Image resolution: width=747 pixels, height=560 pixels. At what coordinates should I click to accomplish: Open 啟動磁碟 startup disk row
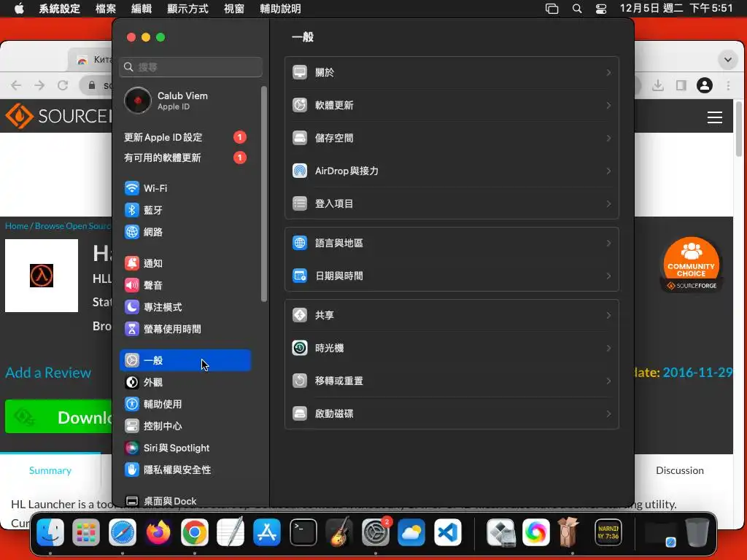click(x=452, y=414)
